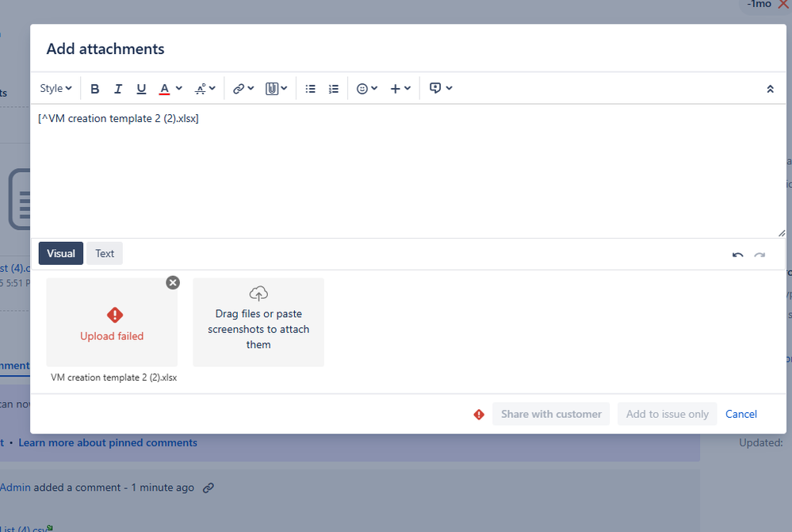The width and height of the screenshot is (792, 532).
Task: Open the text color dropdown arrow
Action: pos(179,89)
